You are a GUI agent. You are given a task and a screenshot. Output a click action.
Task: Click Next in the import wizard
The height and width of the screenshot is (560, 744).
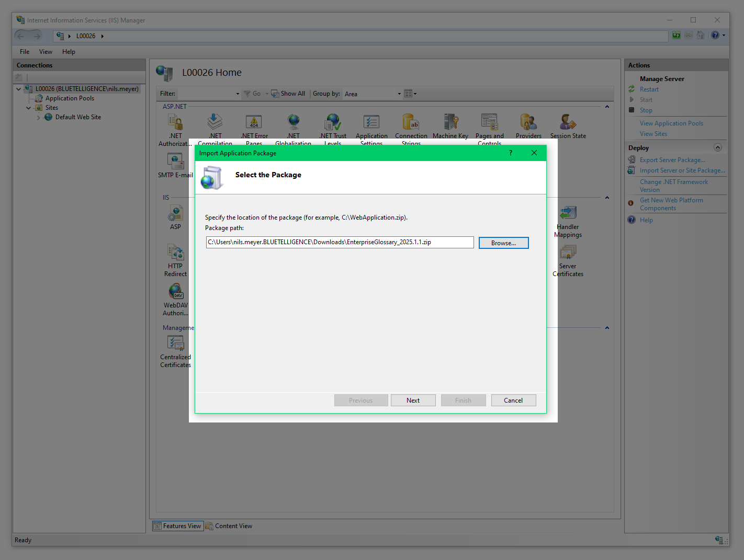[x=413, y=401]
